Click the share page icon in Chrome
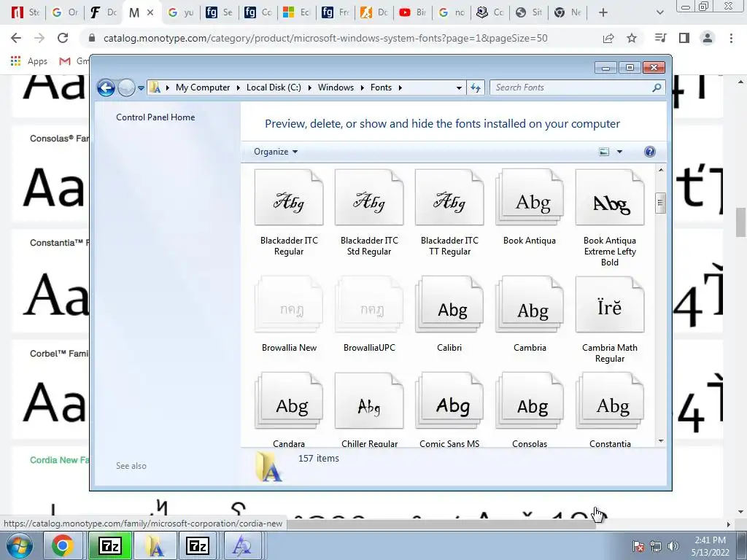The image size is (747, 560). click(608, 38)
